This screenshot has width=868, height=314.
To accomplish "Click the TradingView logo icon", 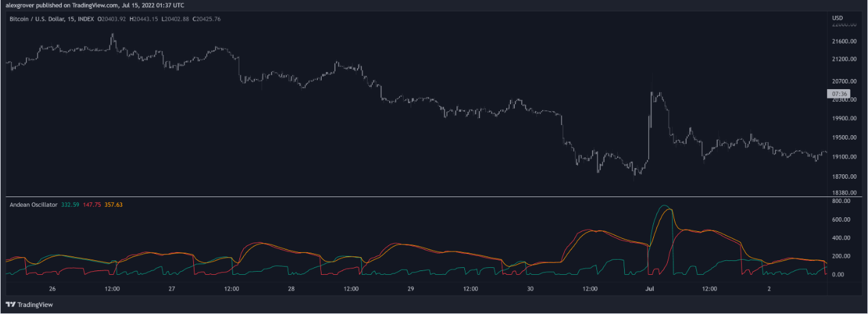I will pyautogui.click(x=11, y=305).
